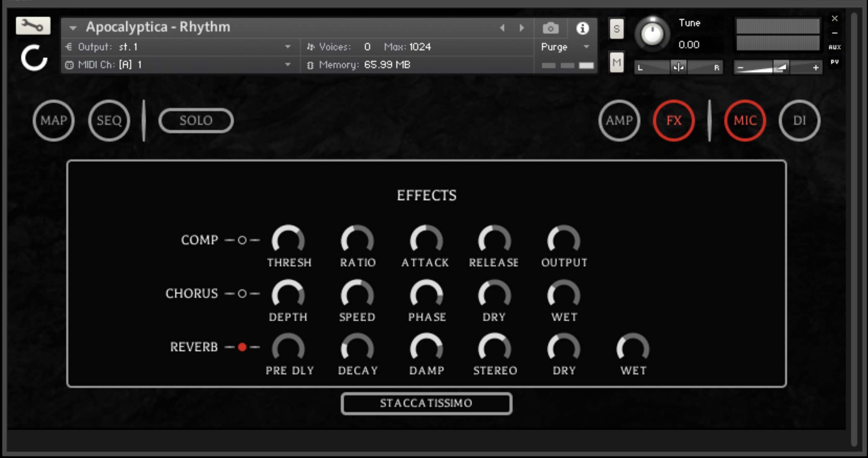Go to next instrument arrow
Image resolution: width=868 pixels, height=458 pixels.
coord(522,28)
